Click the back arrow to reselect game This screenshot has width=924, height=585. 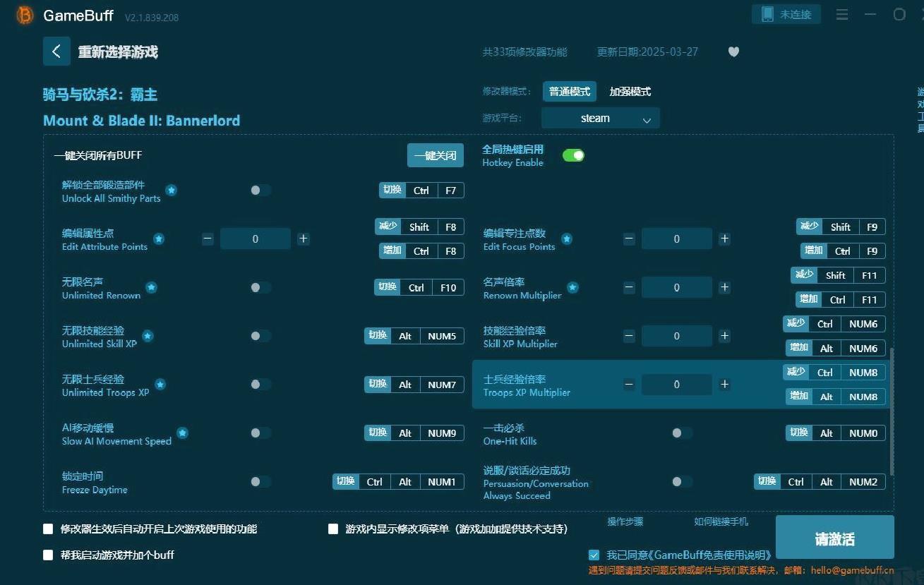coord(56,52)
